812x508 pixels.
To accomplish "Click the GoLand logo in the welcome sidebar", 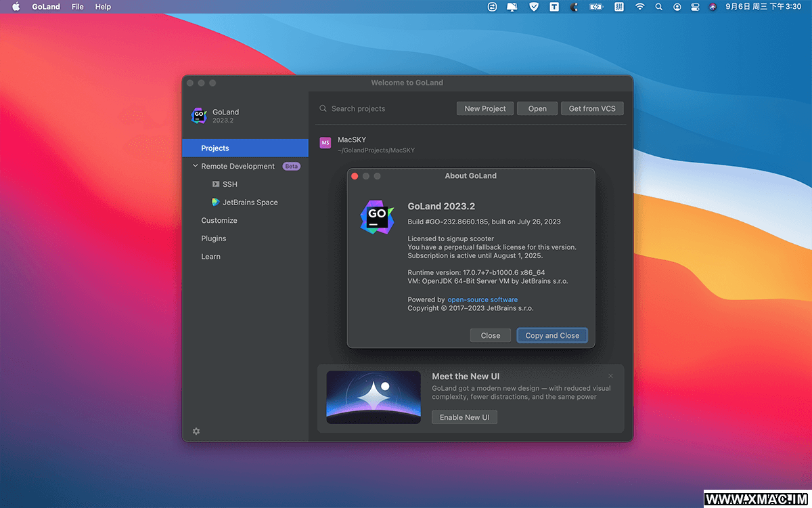I will click(x=199, y=116).
